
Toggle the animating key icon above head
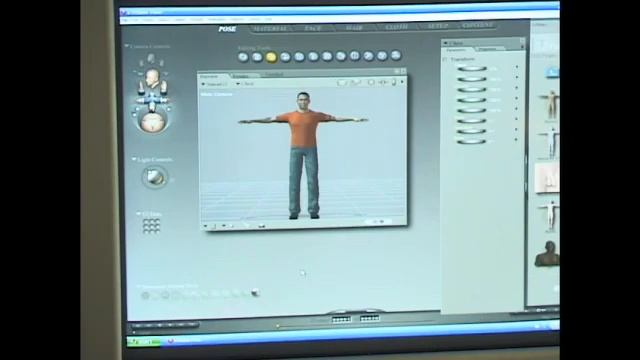pos(151,59)
